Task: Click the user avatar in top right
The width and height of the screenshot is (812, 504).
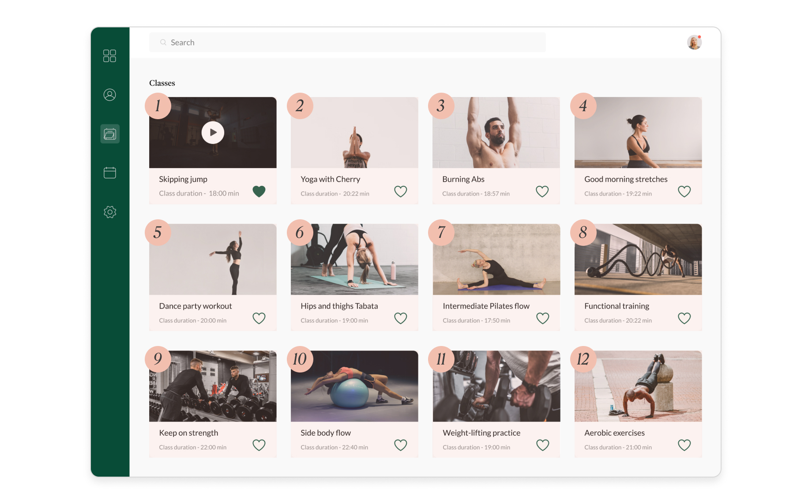Action: tap(694, 42)
